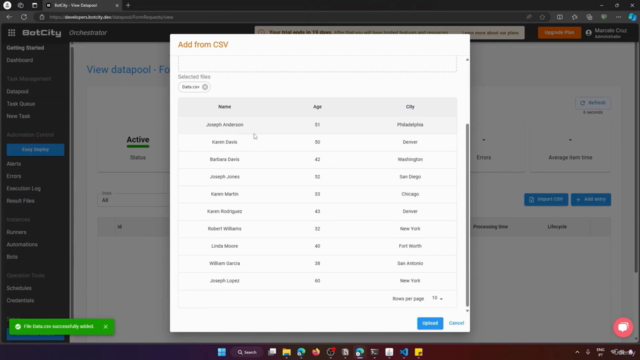Click the taskbar Search box
This screenshot has width=640, height=360.
247,352
